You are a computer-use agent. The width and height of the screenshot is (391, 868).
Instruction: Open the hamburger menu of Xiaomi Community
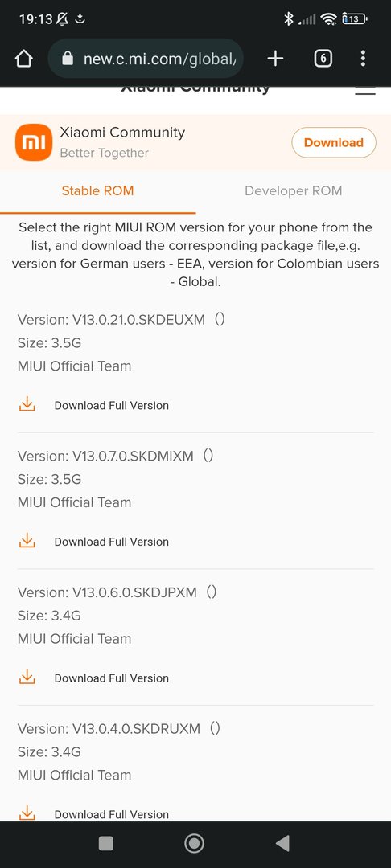[365, 91]
